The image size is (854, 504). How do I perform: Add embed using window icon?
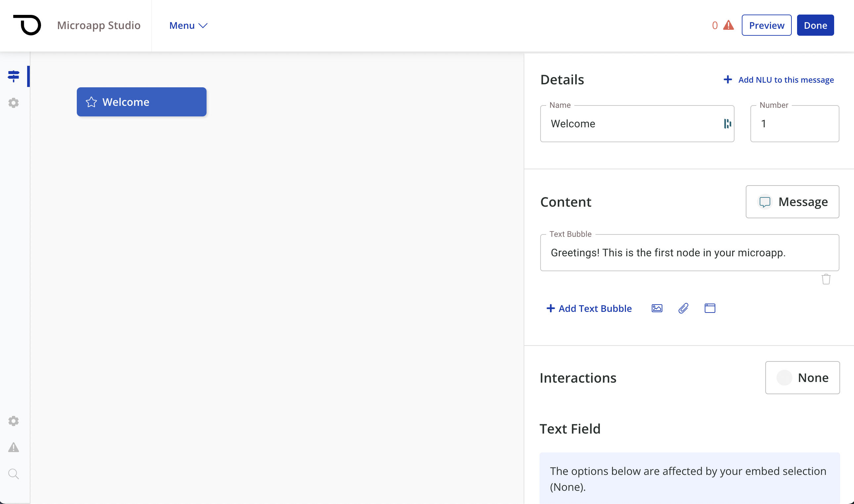[x=710, y=308]
